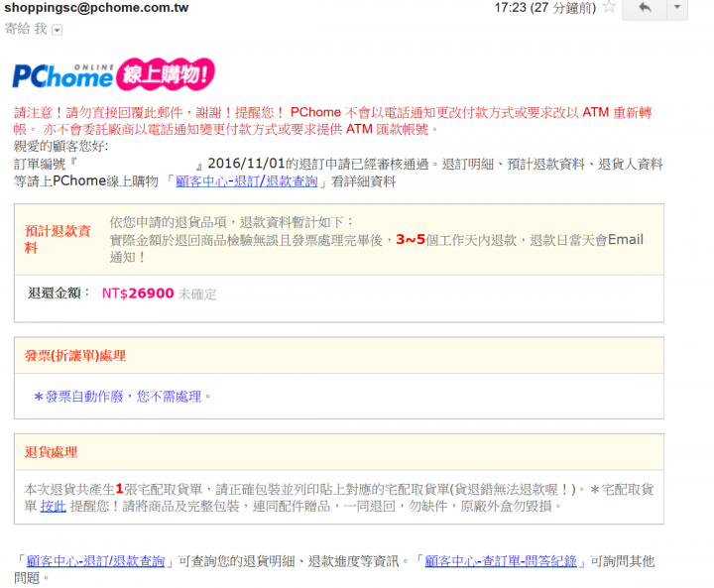Click the 未確定 status text
Screen dimensions: 714x588
(x=197, y=294)
